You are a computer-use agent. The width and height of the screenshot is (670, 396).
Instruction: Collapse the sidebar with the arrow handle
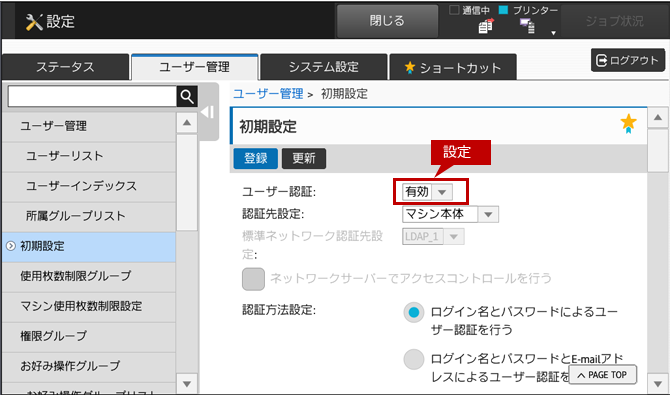point(208,112)
